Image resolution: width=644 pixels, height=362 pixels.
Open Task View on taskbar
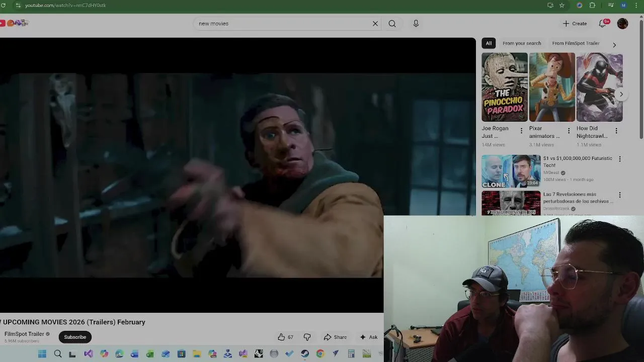[x=72, y=354]
